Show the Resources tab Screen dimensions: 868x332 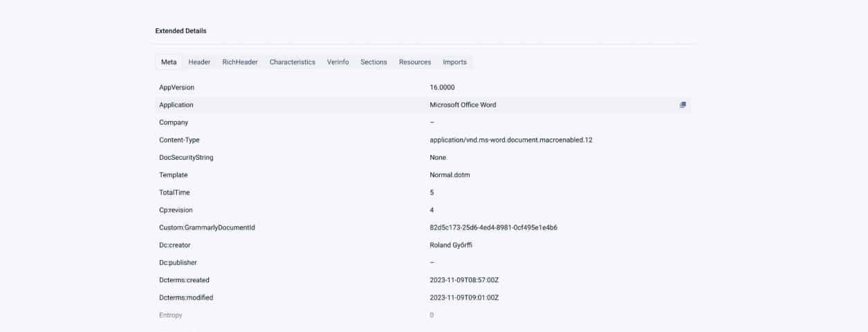415,62
